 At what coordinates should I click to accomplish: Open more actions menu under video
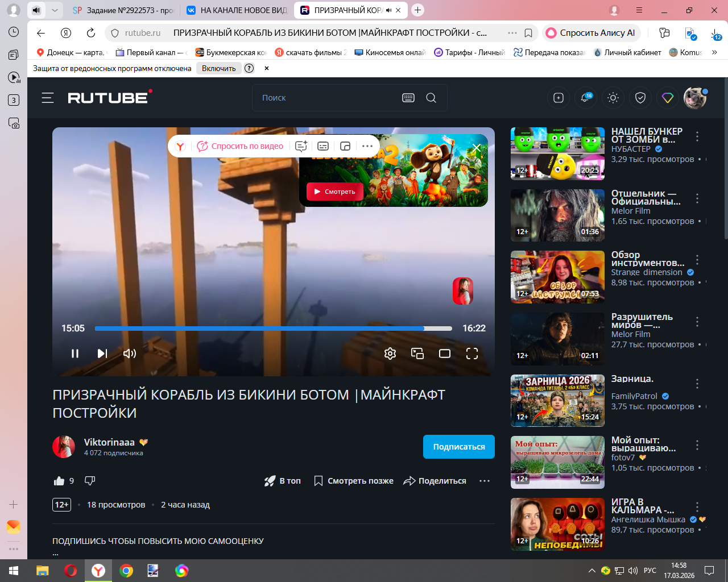(485, 481)
